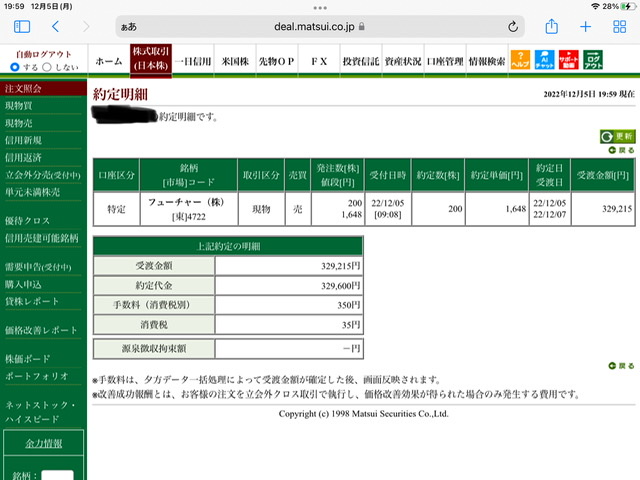Click the green ログアウト icon

tap(593, 60)
